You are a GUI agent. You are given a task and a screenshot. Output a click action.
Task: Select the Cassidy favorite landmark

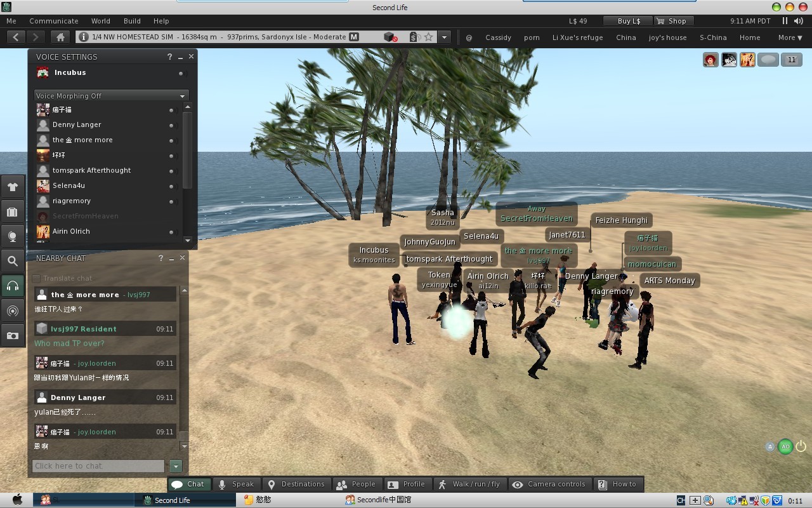coord(498,37)
